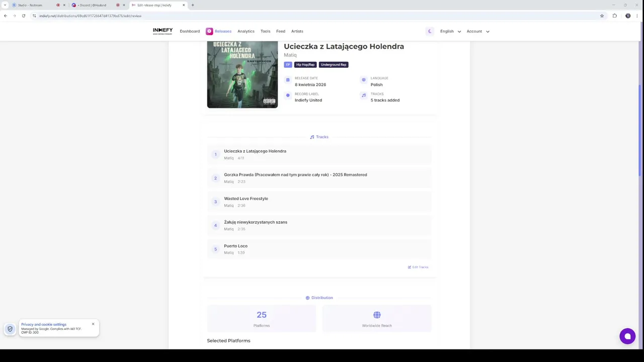Click the Underground Rap genre tag
644x362 pixels.
click(334, 64)
